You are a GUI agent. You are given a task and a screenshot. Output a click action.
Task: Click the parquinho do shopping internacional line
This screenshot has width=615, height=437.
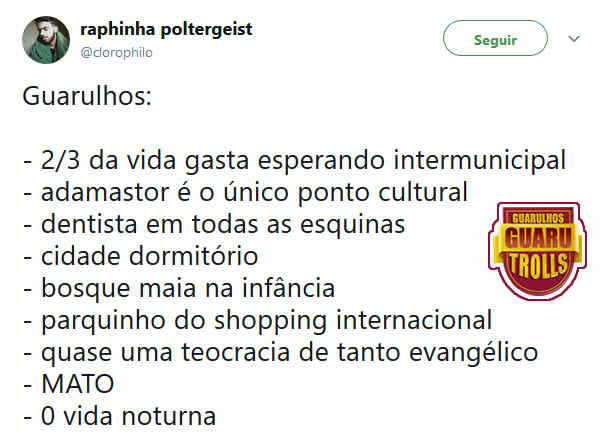257,320
